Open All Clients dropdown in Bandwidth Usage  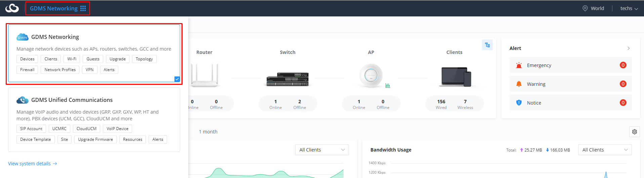point(605,150)
